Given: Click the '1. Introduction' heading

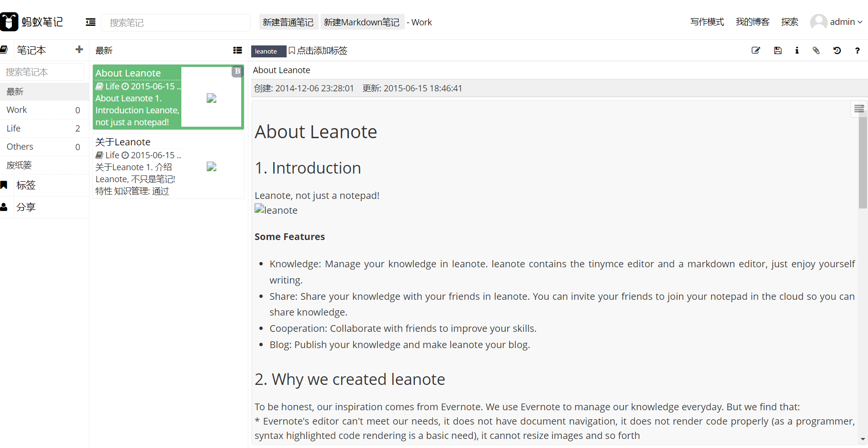Looking at the screenshot, I should (x=308, y=168).
